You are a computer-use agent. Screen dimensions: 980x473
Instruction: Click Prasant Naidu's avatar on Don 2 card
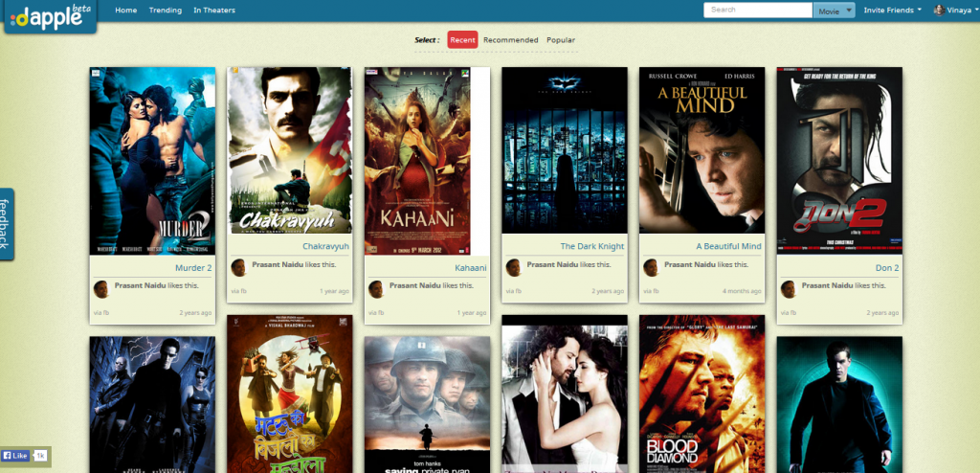pos(789,289)
